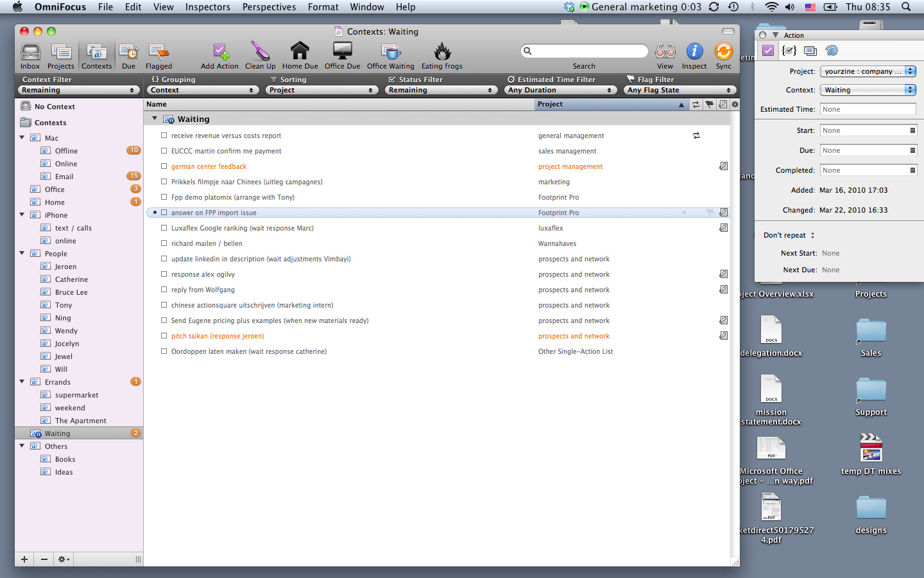Image resolution: width=924 pixels, height=578 pixels.
Task: Open Don't repeat popup in inspector
Action: (789, 235)
